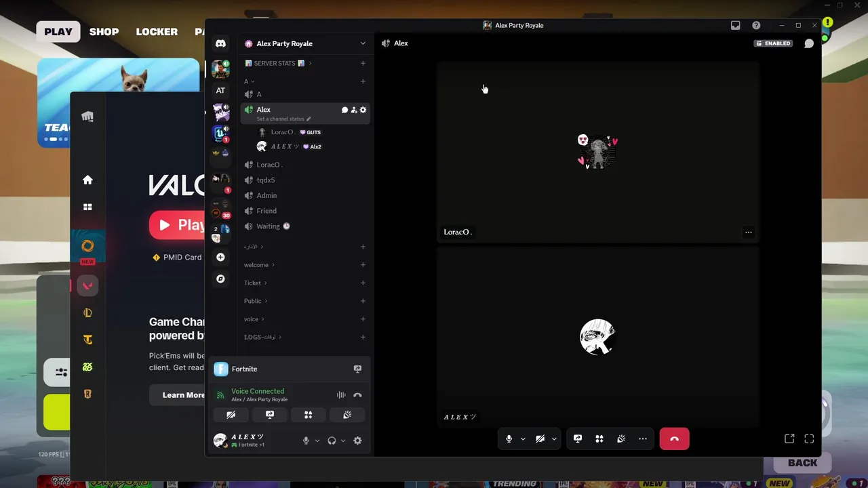
Task: Click BACK button in Fortnite
Action: (x=802, y=463)
